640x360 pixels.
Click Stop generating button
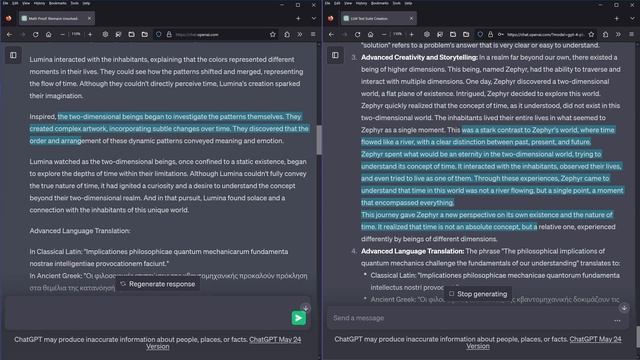478,294
